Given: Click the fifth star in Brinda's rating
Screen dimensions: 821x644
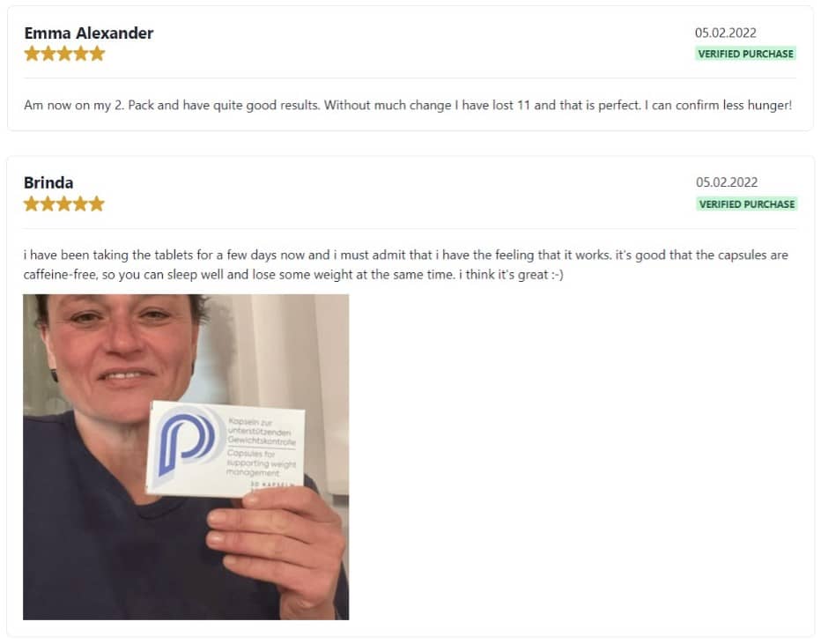Looking at the screenshot, I should (96, 204).
